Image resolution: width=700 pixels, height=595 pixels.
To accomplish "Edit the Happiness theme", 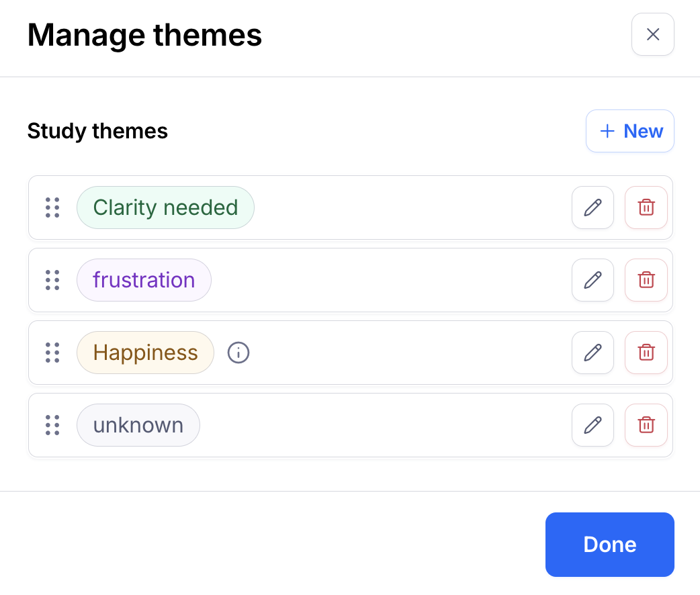I will [593, 353].
